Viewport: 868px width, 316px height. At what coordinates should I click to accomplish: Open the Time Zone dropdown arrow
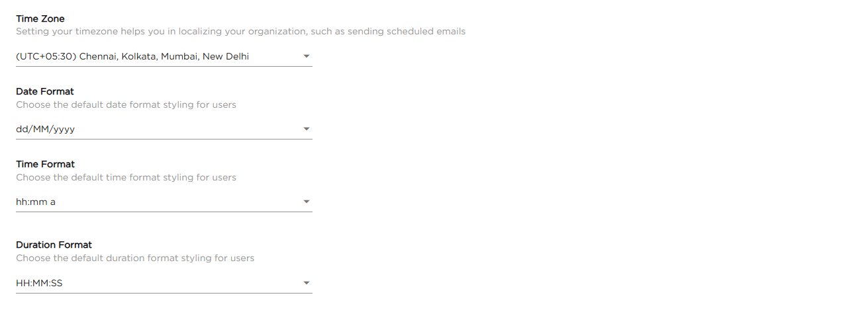306,57
